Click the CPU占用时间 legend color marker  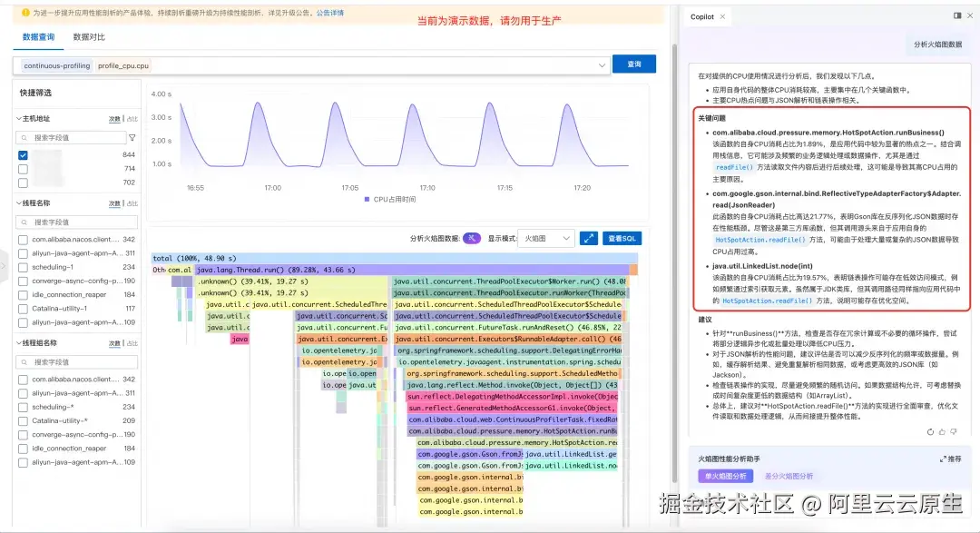tap(367, 200)
